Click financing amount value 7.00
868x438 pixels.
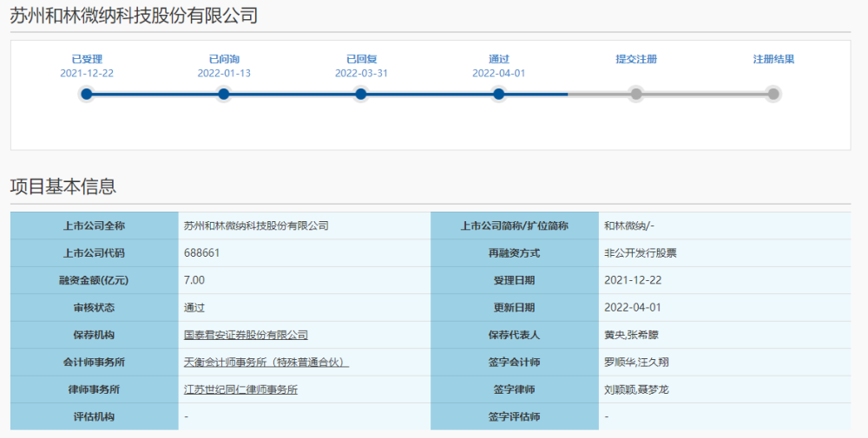pos(194,280)
